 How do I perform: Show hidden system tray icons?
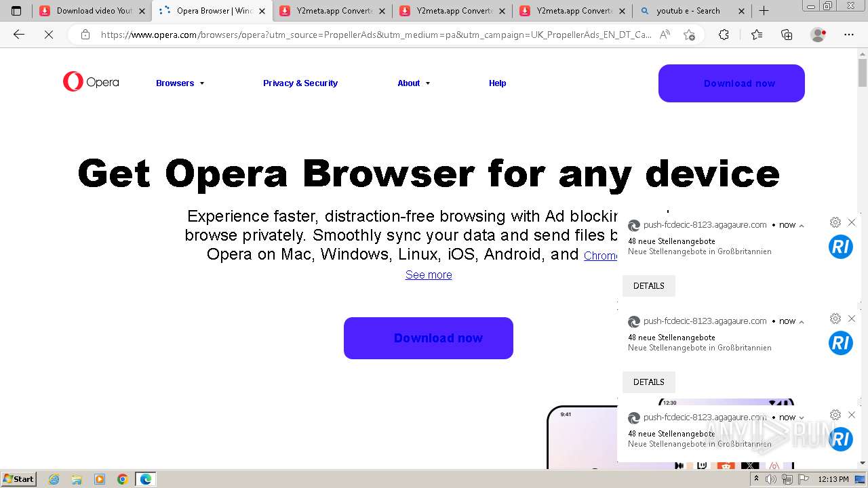click(756, 479)
